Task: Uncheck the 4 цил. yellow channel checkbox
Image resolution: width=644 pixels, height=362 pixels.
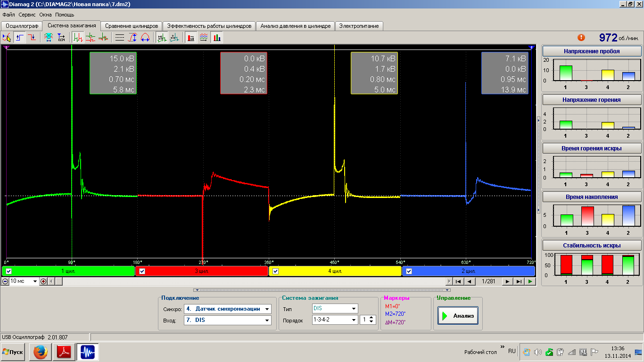Action: pyautogui.click(x=276, y=271)
